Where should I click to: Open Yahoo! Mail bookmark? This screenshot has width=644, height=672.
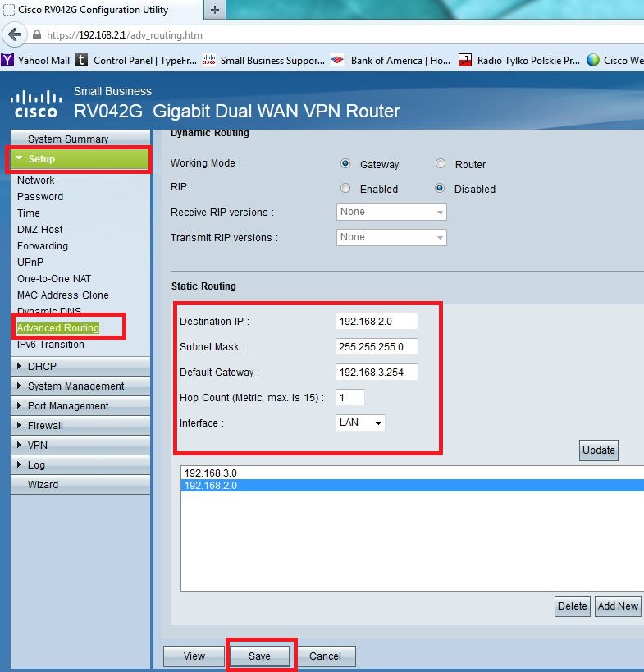tap(35, 61)
